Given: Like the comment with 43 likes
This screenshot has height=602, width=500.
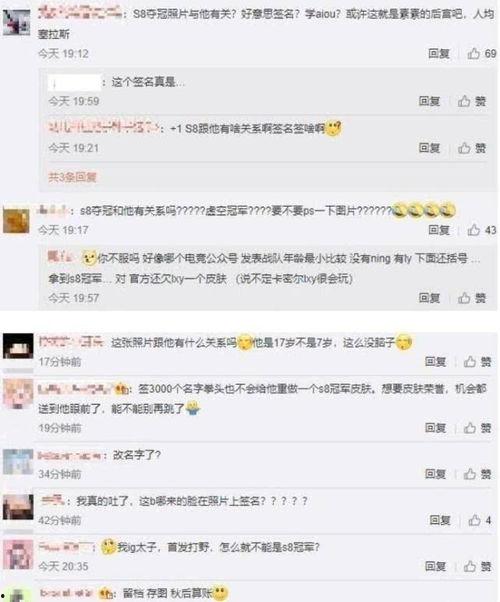Looking at the screenshot, I should pyautogui.click(x=482, y=230).
